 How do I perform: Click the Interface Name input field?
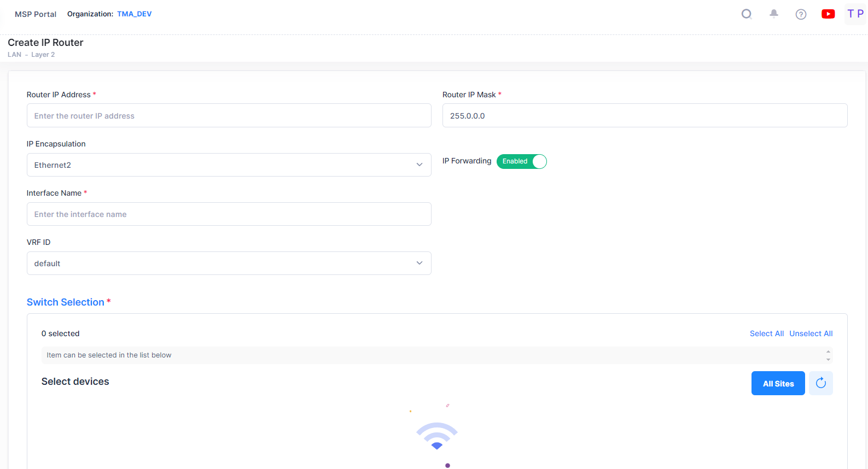pos(229,214)
